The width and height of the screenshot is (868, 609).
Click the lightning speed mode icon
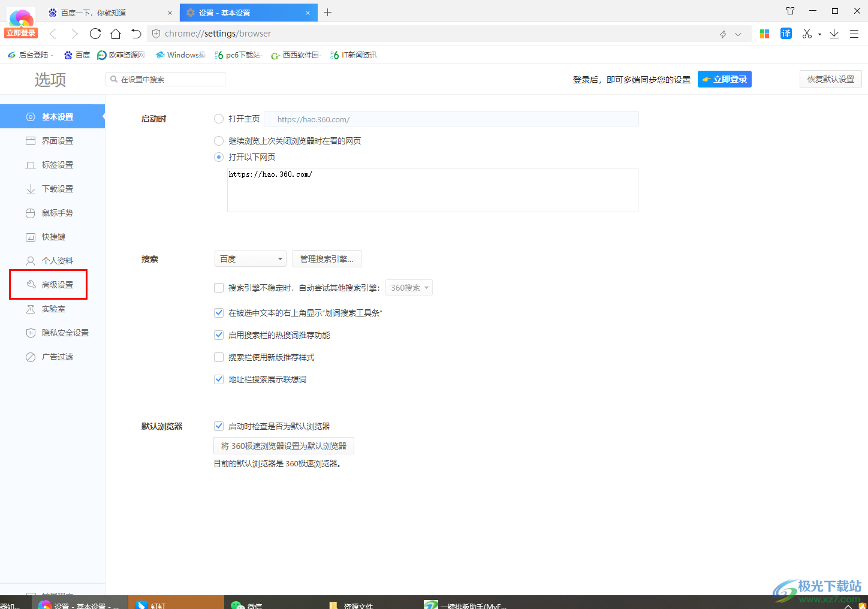pos(723,34)
